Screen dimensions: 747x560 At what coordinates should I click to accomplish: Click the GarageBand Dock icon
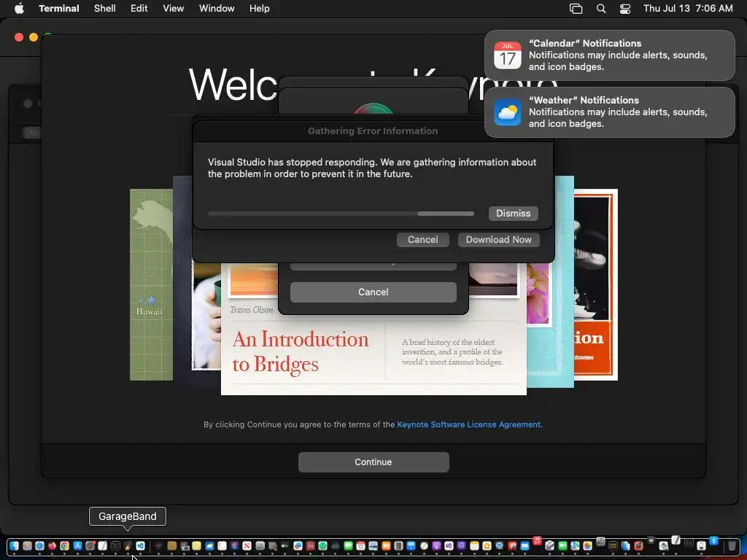[x=128, y=545]
